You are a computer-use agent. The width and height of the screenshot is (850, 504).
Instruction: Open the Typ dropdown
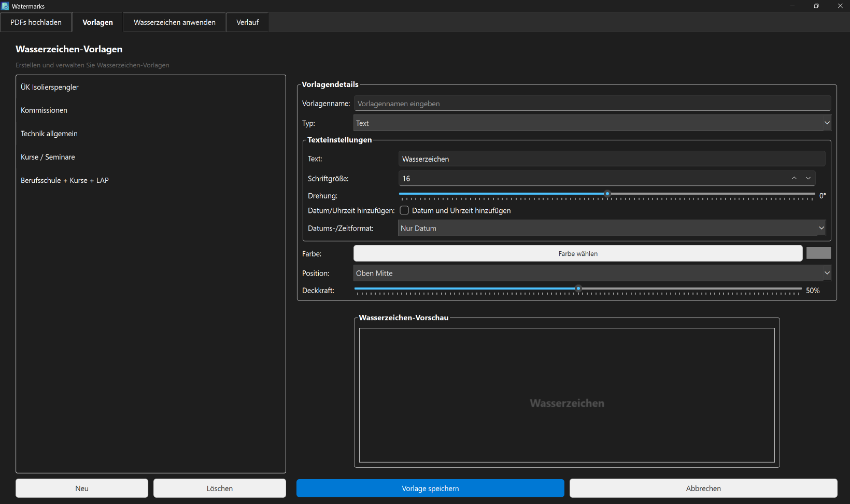pos(592,123)
